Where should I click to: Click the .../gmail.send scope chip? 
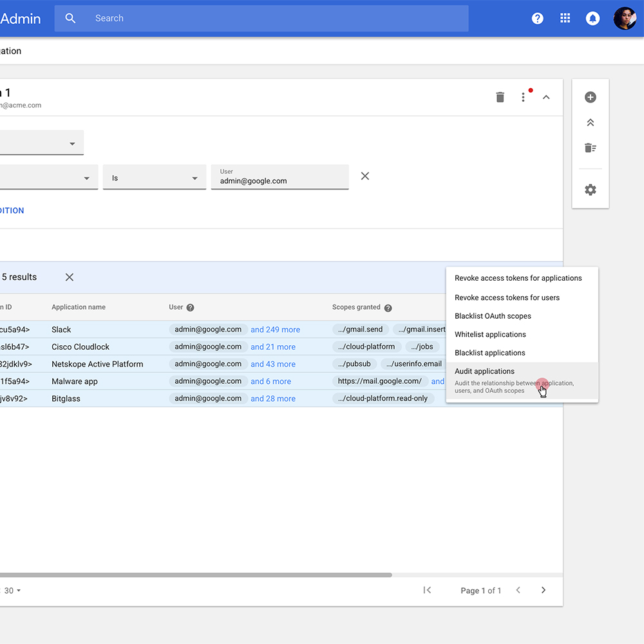pos(360,329)
